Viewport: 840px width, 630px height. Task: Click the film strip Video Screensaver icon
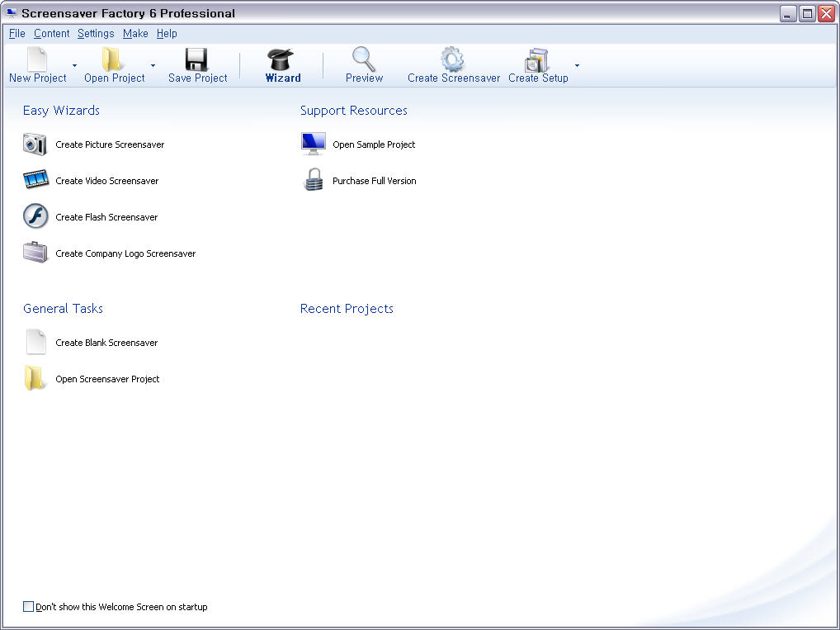[x=35, y=180]
